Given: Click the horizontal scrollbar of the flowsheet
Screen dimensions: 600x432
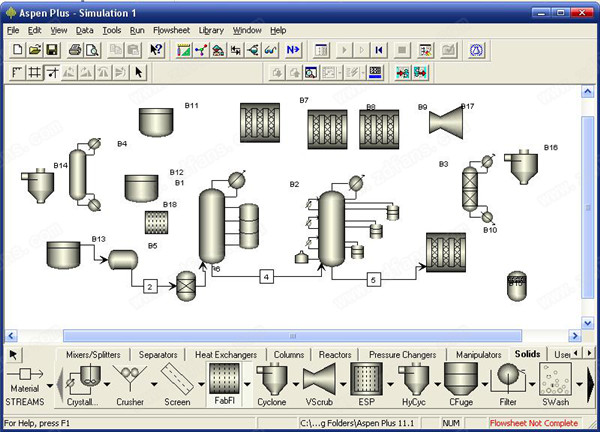Looking at the screenshot, I should tap(292, 335).
